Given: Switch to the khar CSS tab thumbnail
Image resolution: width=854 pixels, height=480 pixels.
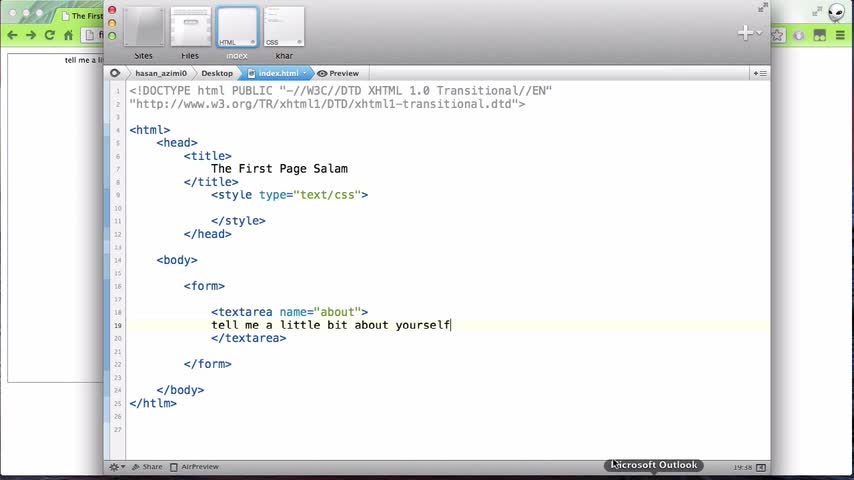Looking at the screenshot, I should click(284, 27).
